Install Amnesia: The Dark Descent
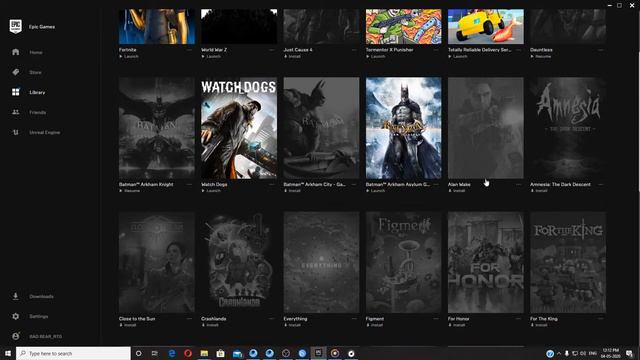Screen dimensions: 640x360 point(539,191)
